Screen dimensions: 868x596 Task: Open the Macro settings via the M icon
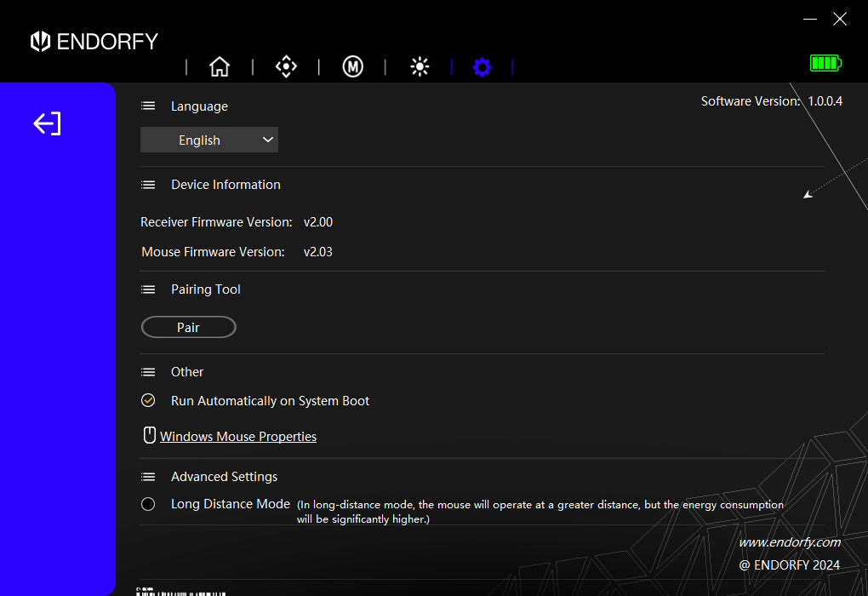click(x=352, y=66)
